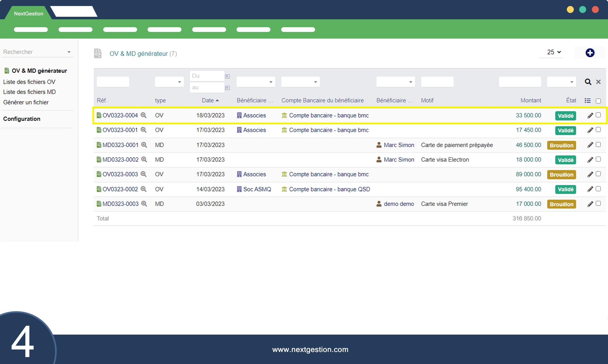Expand the type filter dropdown
This screenshot has width=608, height=364.
(169, 82)
